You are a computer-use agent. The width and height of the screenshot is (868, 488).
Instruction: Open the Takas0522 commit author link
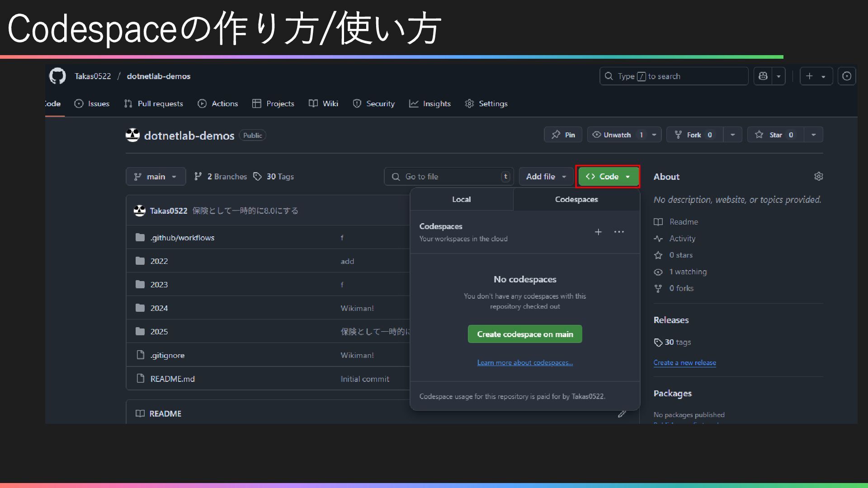[x=168, y=211]
